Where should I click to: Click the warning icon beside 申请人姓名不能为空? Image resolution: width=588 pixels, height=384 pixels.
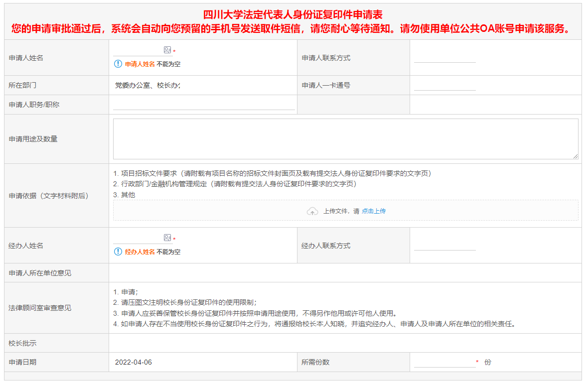[x=118, y=64]
